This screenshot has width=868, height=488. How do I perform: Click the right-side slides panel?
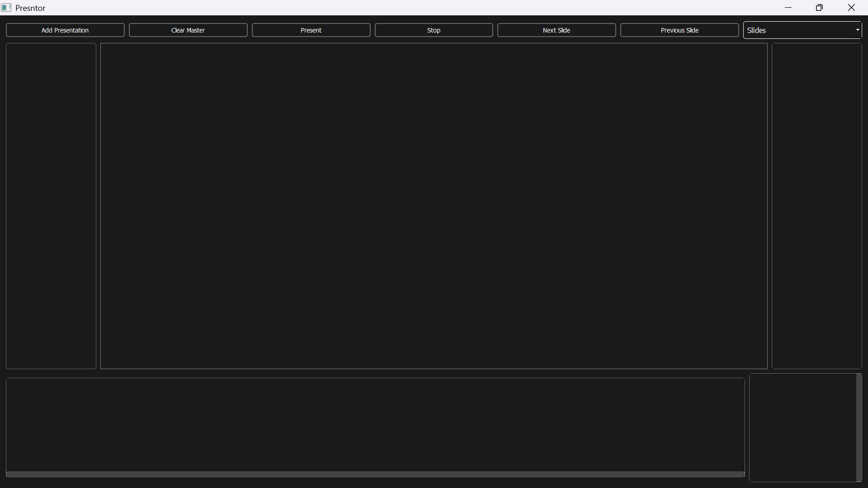816,206
